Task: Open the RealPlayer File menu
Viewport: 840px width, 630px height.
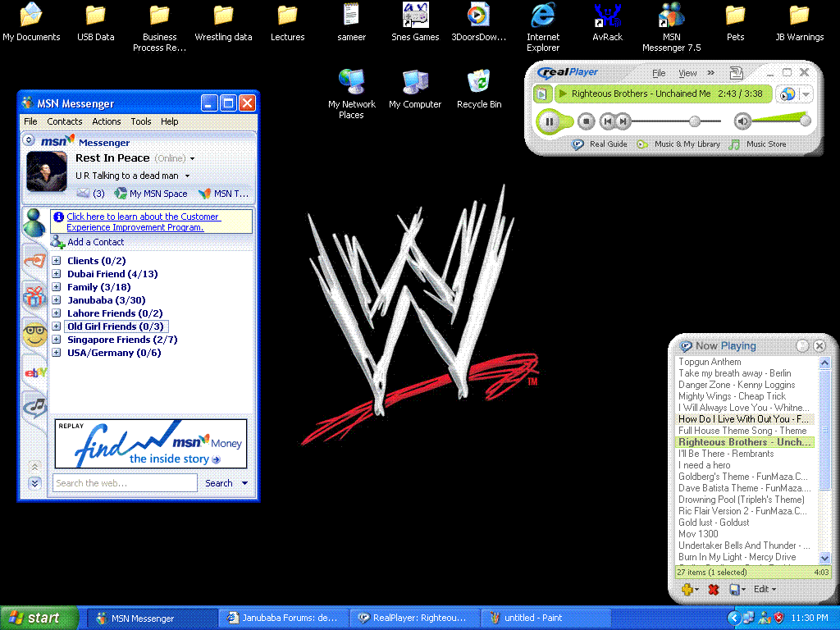Action: tap(659, 73)
